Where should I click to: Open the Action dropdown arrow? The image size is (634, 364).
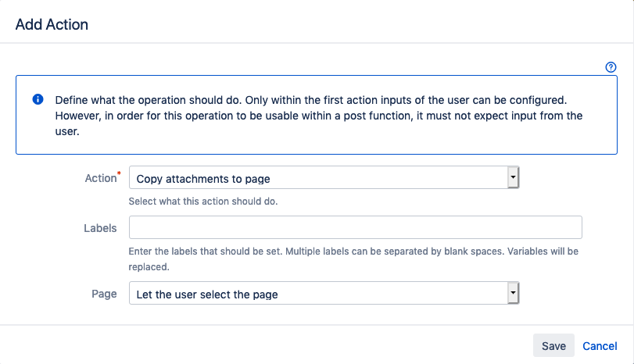coord(513,178)
